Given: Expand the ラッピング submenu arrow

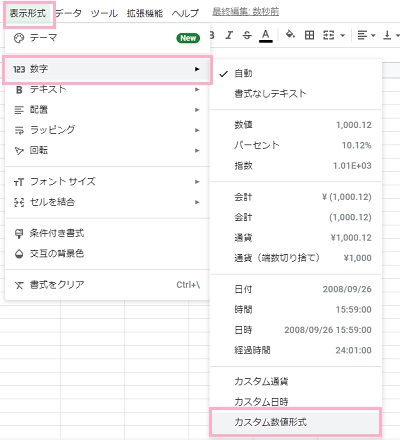Looking at the screenshot, I should point(197,130).
